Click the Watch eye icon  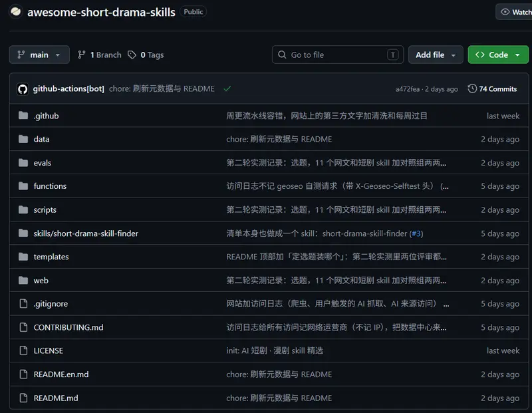505,12
